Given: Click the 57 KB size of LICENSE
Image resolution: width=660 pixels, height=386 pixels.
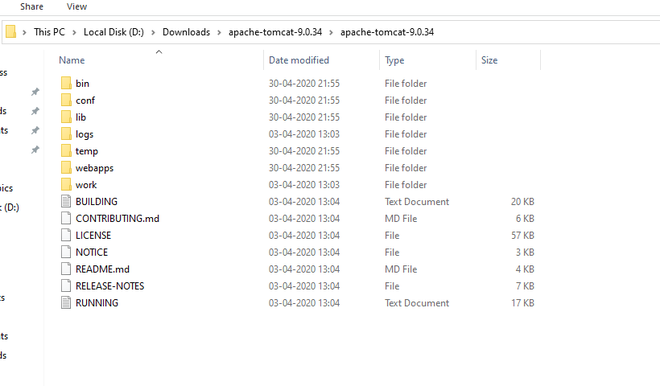Looking at the screenshot, I should point(523,235).
